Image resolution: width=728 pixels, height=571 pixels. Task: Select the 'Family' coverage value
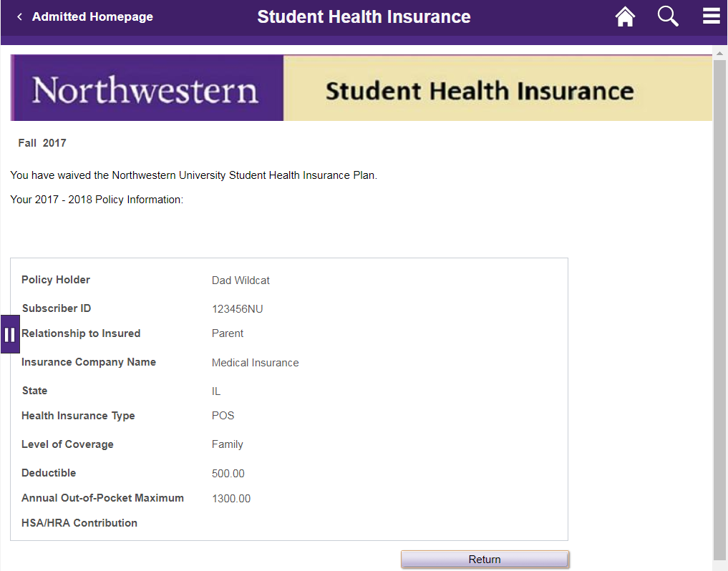[228, 445]
